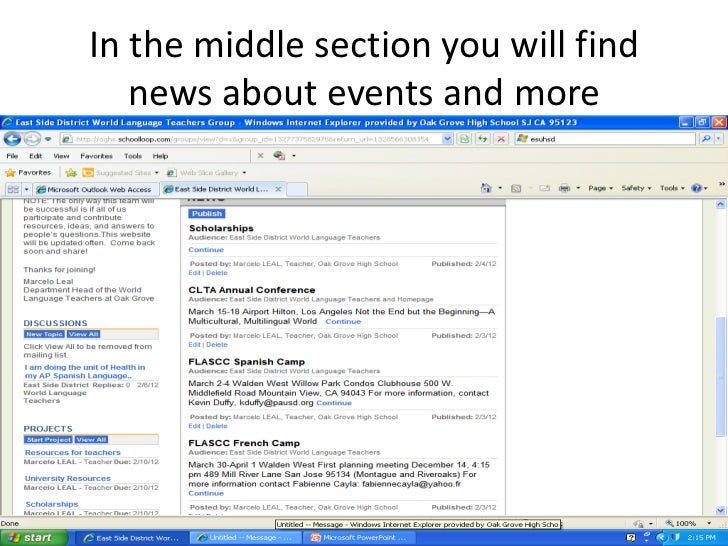Switch to Microsoft PowerPoint taskbar button
The height and width of the screenshot is (546, 728).
pyautogui.click(x=360, y=538)
